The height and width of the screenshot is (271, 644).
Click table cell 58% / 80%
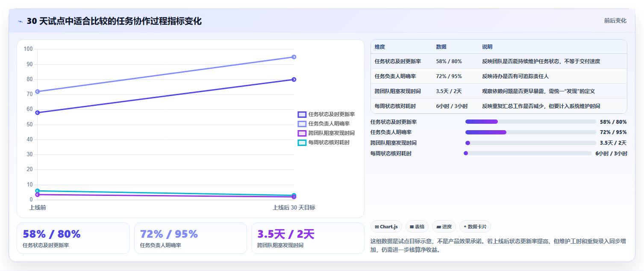(x=449, y=61)
